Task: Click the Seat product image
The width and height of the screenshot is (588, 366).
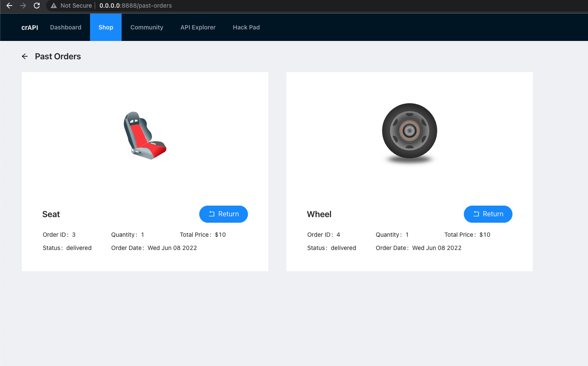Action: tap(145, 135)
